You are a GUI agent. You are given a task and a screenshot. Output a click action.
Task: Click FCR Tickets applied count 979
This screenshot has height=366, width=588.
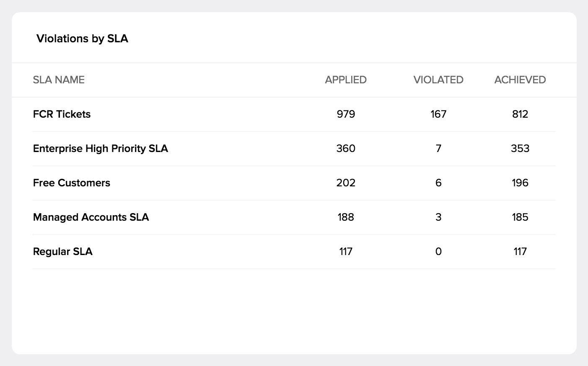pyautogui.click(x=346, y=114)
